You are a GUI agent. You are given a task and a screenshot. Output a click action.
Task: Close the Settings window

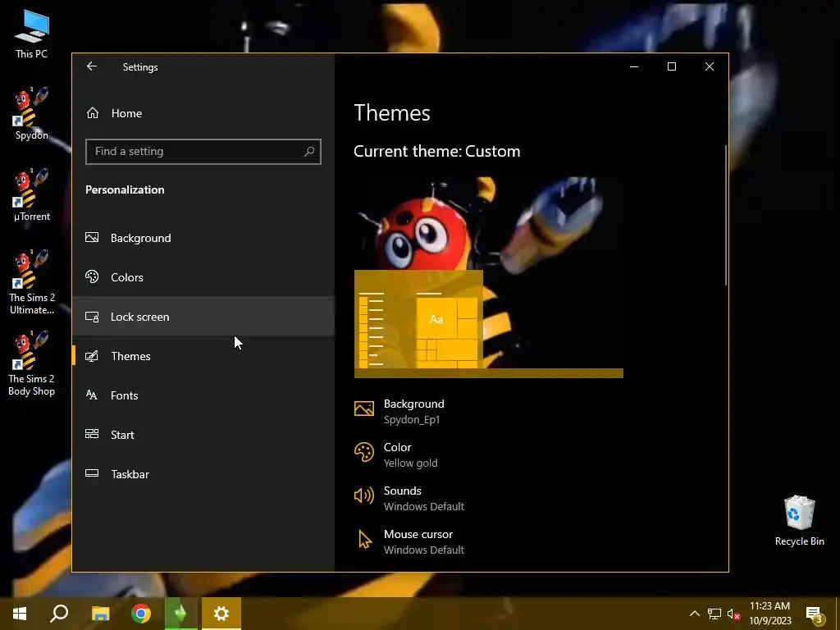click(x=710, y=66)
